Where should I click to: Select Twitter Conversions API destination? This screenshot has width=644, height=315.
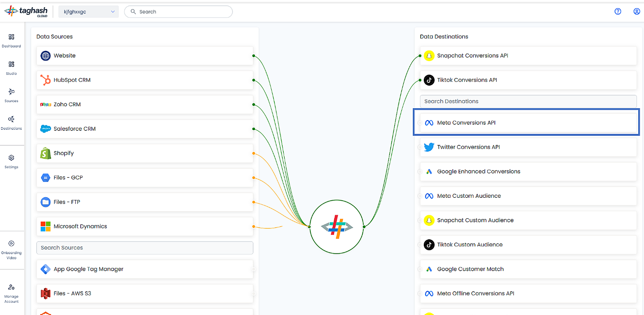click(528, 147)
